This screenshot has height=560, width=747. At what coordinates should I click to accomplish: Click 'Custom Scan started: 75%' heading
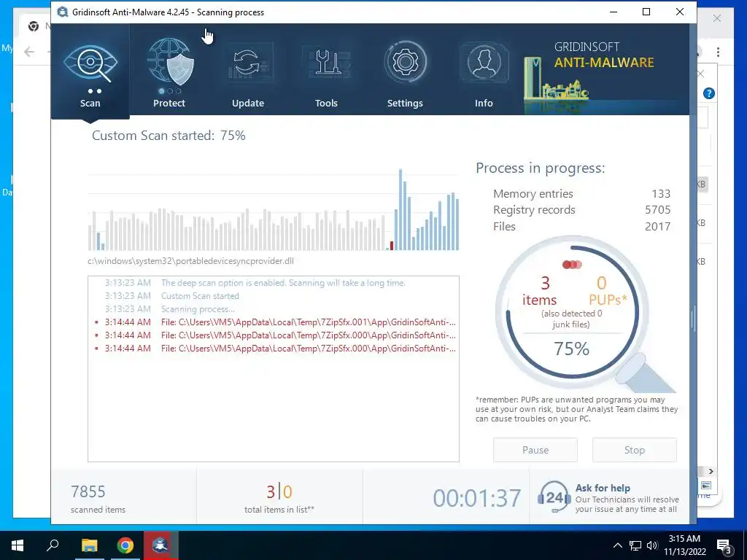click(x=169, y=136)
